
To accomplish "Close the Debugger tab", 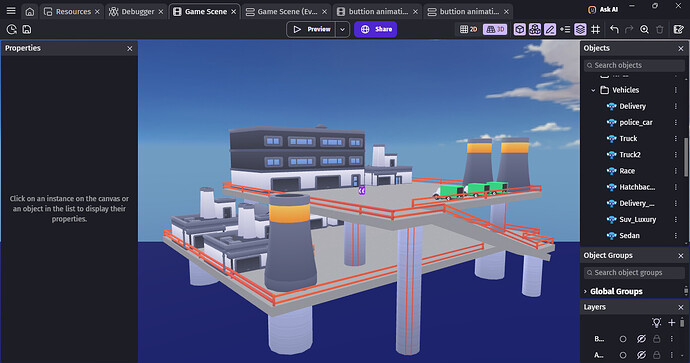I will click(x=161, y=11).
